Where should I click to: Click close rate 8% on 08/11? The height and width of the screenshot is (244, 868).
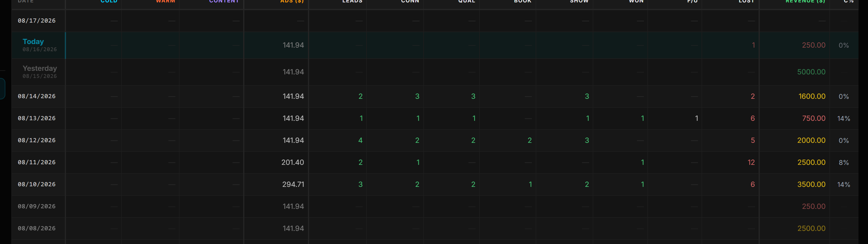pyautogui.click(x=843, y=162)
